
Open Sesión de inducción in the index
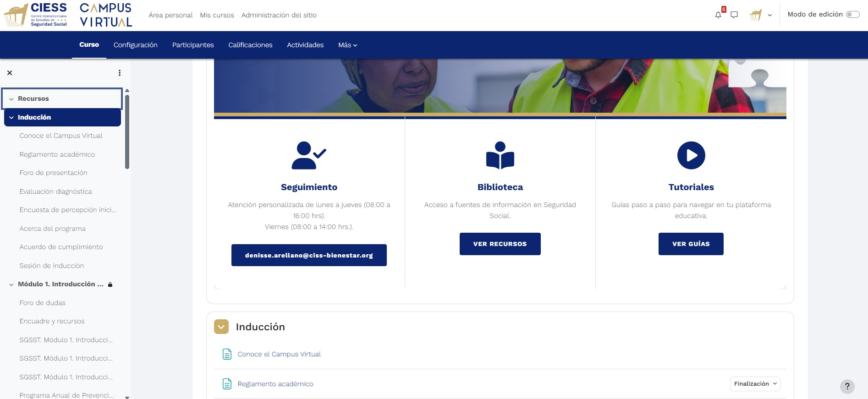(51, 266)
